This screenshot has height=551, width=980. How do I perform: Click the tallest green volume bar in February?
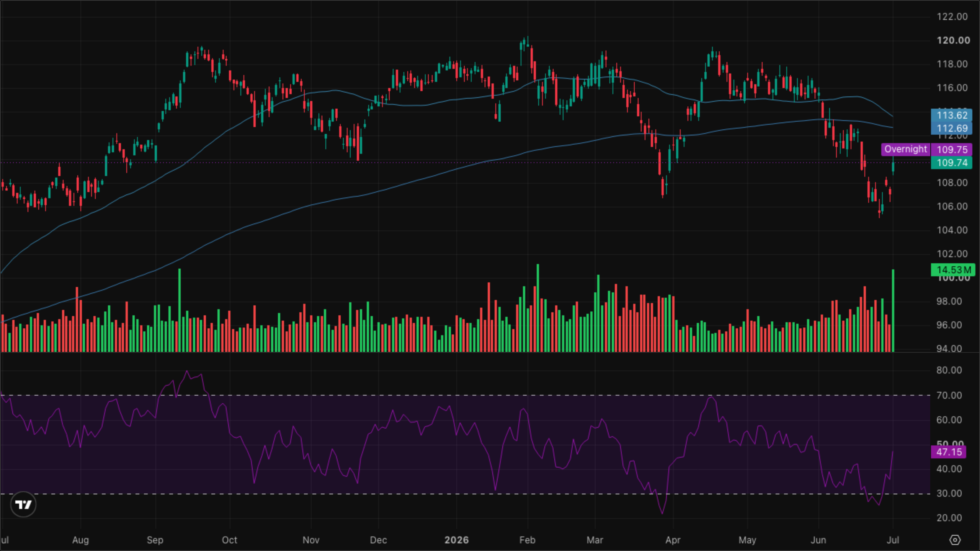point(538,308)
